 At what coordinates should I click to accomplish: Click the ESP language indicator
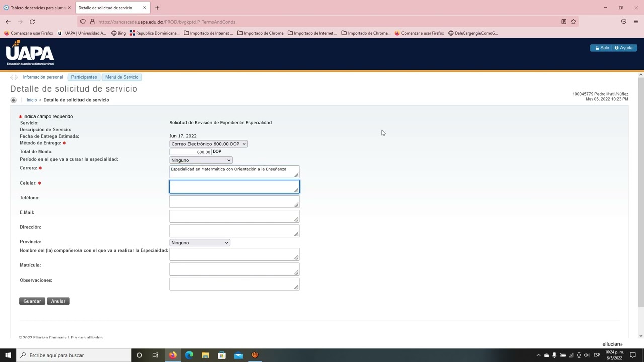point(597,355)
